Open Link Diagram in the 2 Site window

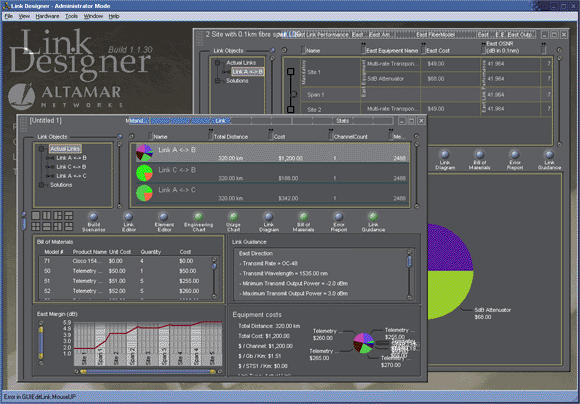445,160
